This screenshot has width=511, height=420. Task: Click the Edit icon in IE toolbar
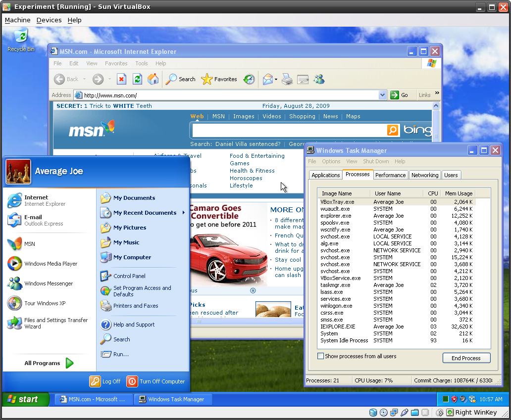[x=303, y=79]
